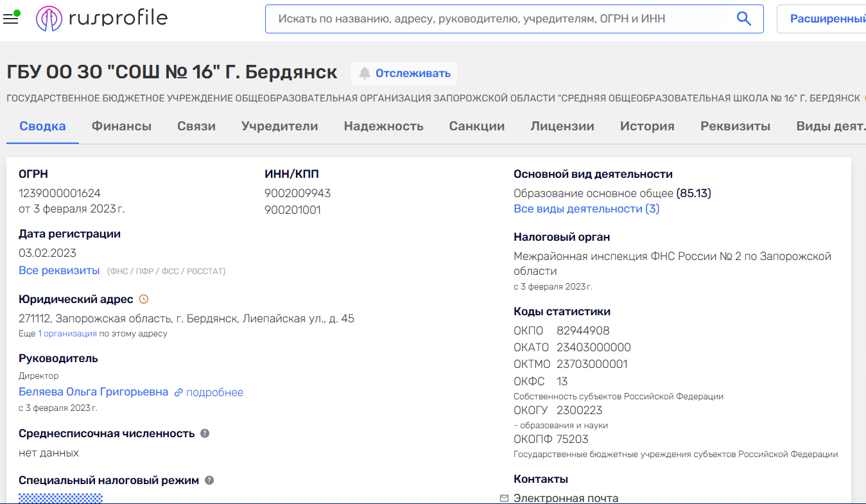Click the magnifier search icon
This screenshot has width=866, height=504.
[743, 19]
